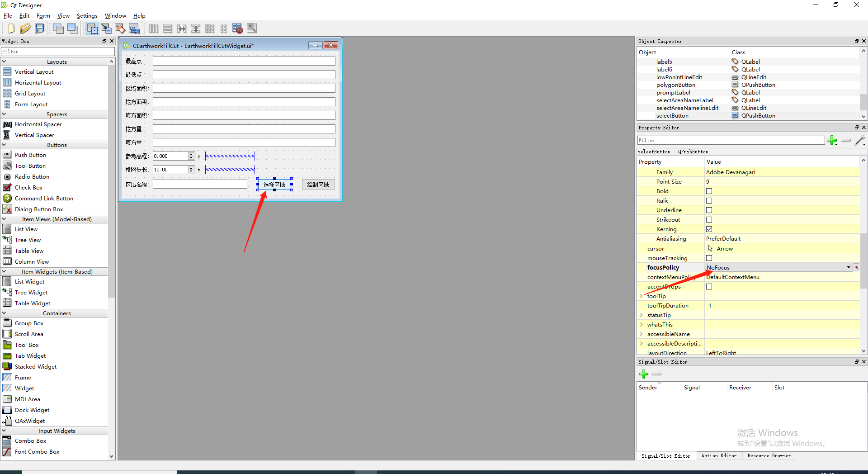Viewport: 868px width, 474px height.
Task: Open the focusPolicy NoFocus dropdown
Action: click(x=849, y=267)
